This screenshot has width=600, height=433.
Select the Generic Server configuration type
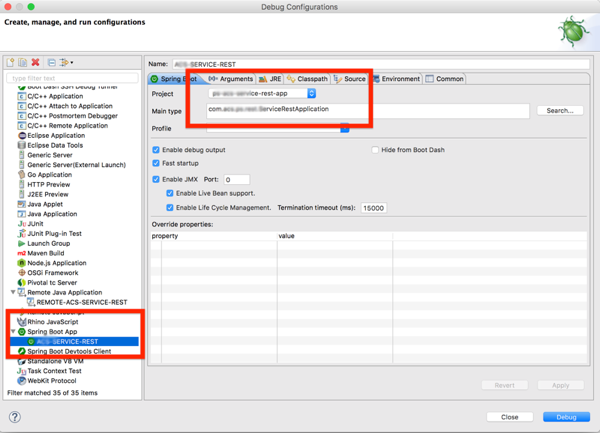coord(50,155)
